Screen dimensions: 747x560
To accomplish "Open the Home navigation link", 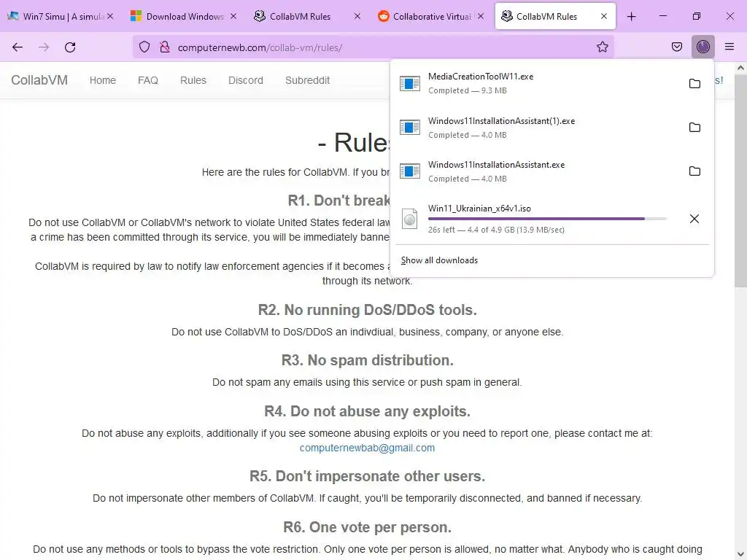I will pyautogui.click(x=102, y=80).
